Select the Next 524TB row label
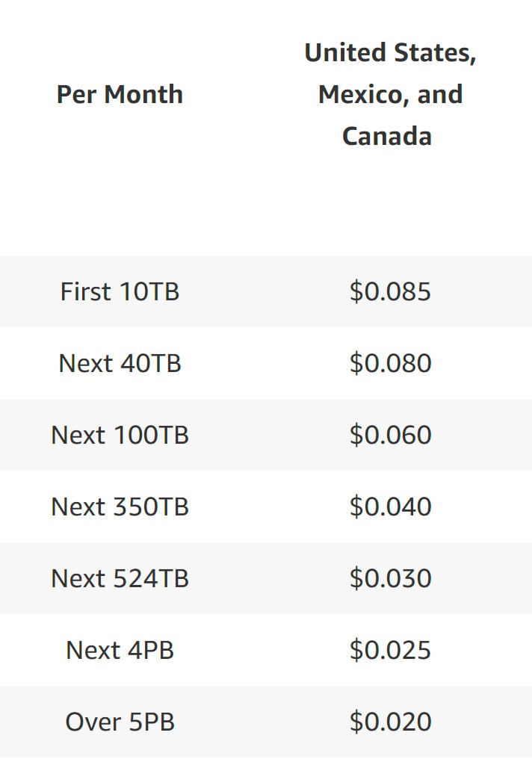 coord(120,579)
